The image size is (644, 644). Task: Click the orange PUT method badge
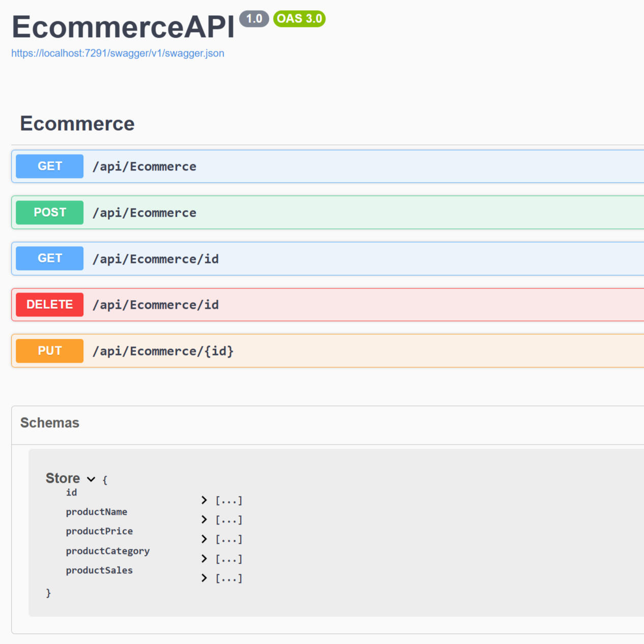(x=49, y=350)
